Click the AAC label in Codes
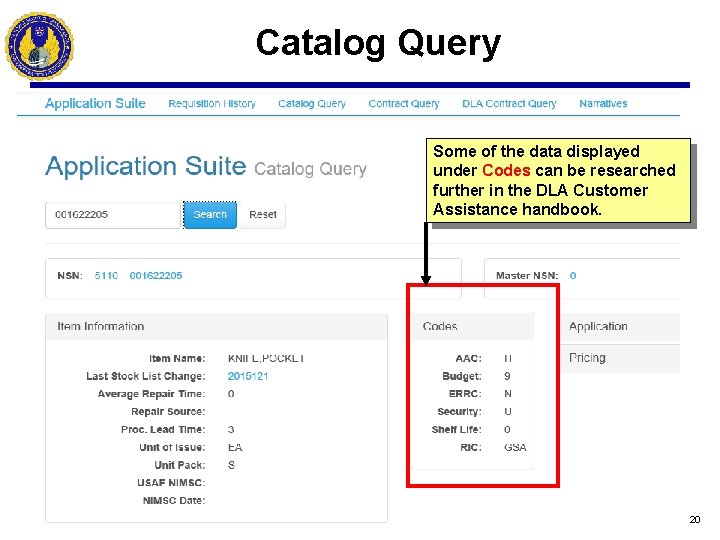Image resolution: width=720 pixels, height=540 pixels. point(468,359)
